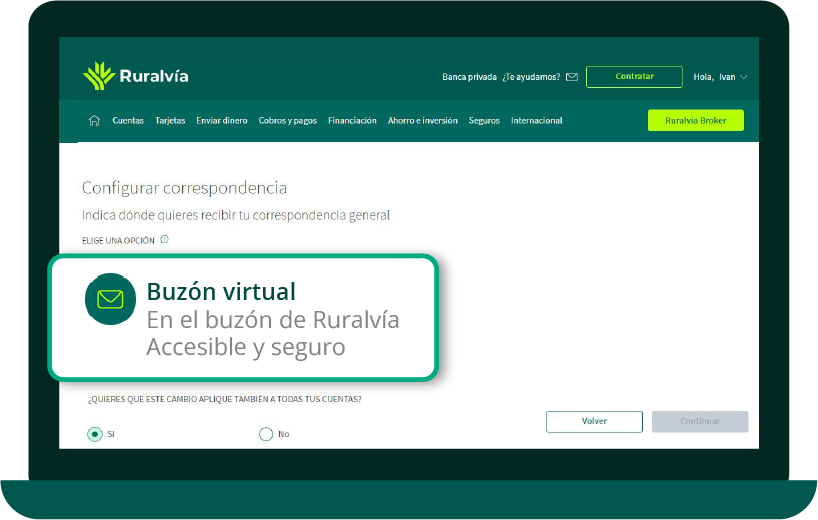This screenshot has width=818, height=520.
Task: Click 'En el buzón de Ruralvía' text
Action: (273, 320)
